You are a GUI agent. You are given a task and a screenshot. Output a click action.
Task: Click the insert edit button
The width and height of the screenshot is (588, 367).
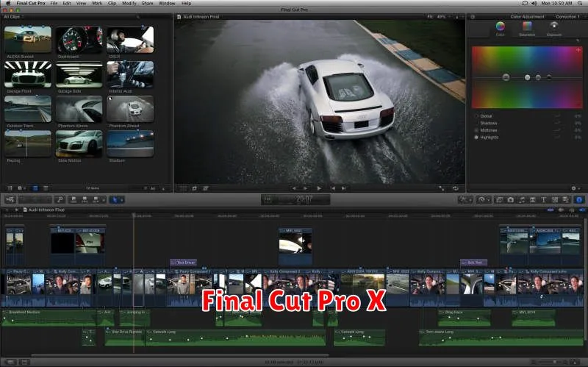click(85, 199)
